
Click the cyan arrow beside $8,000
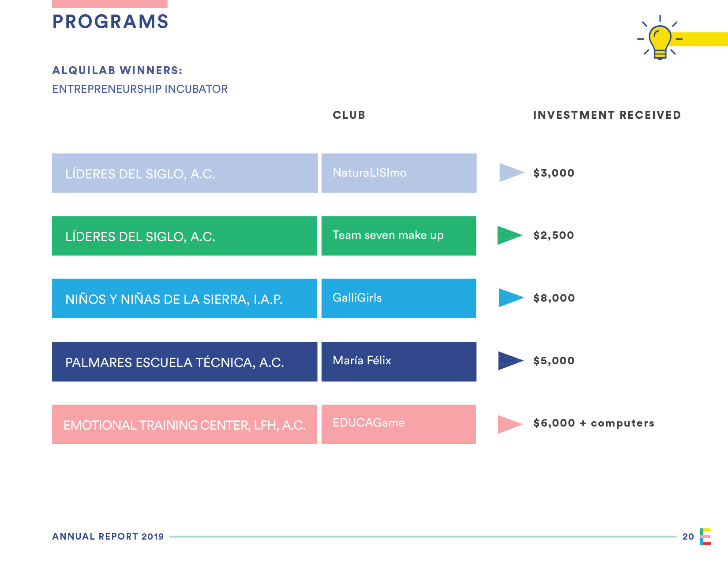510,298
